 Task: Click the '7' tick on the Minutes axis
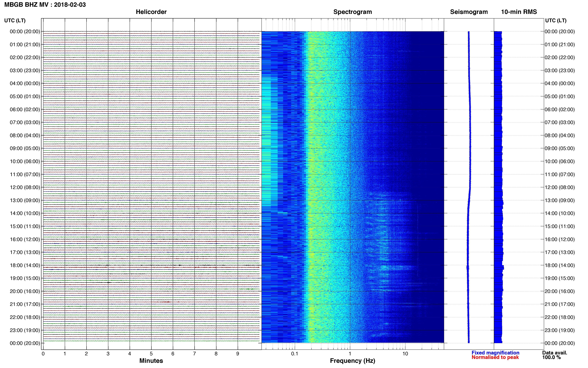tap(195, 354)
